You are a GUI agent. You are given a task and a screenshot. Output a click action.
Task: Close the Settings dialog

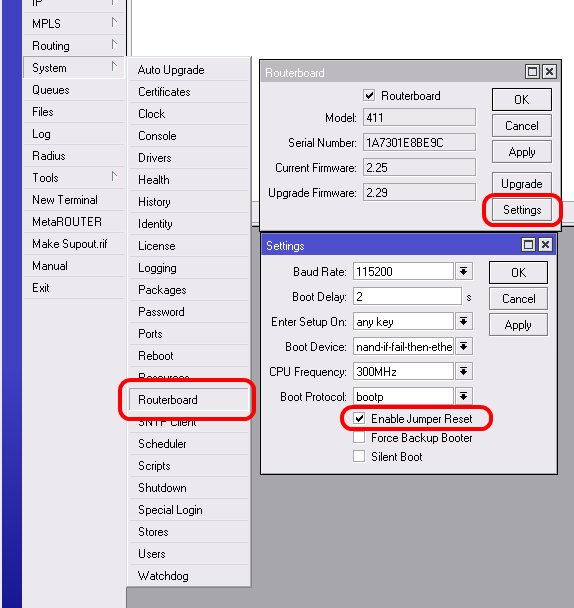coord(545,245)
